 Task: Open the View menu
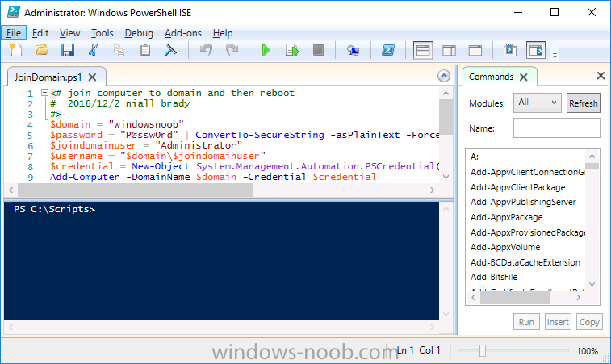[69, 33]
